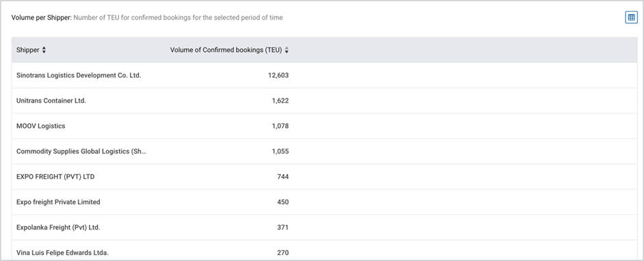Select the 744 volume value
The image size is (644, 261).
[x=283, y=177]
